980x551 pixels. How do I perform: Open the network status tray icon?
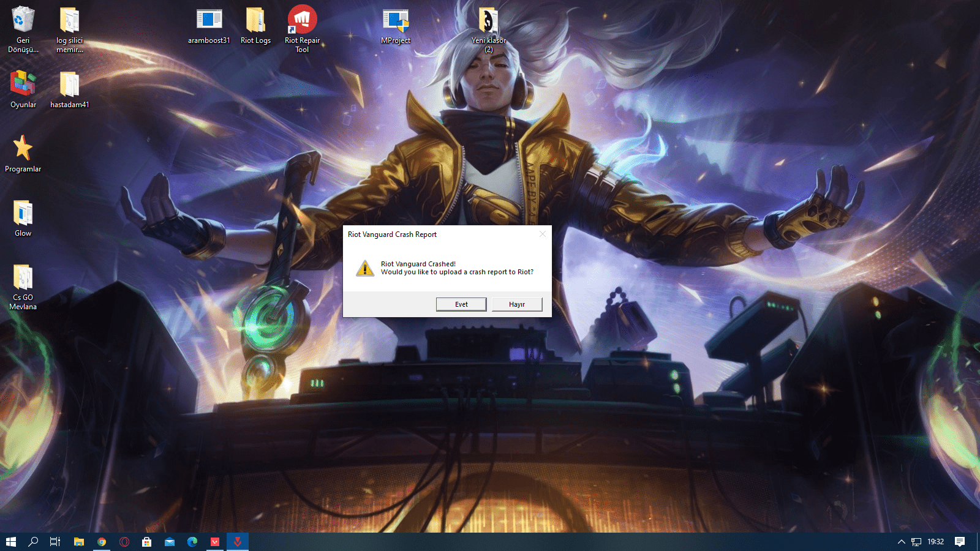tap(916, 542)
